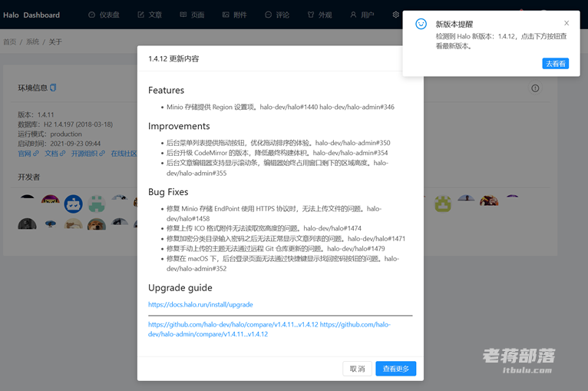
Task: Open the 文档 link
Action: click(55, 153)
